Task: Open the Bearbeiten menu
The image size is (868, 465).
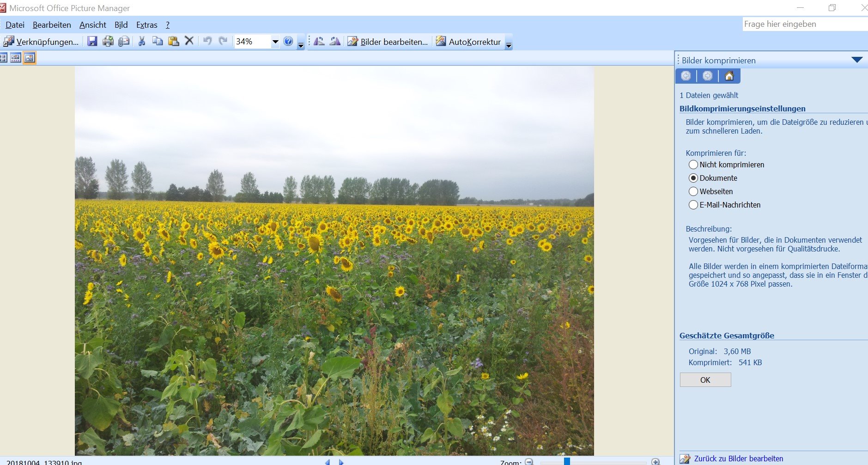Action: coord(52,25)
